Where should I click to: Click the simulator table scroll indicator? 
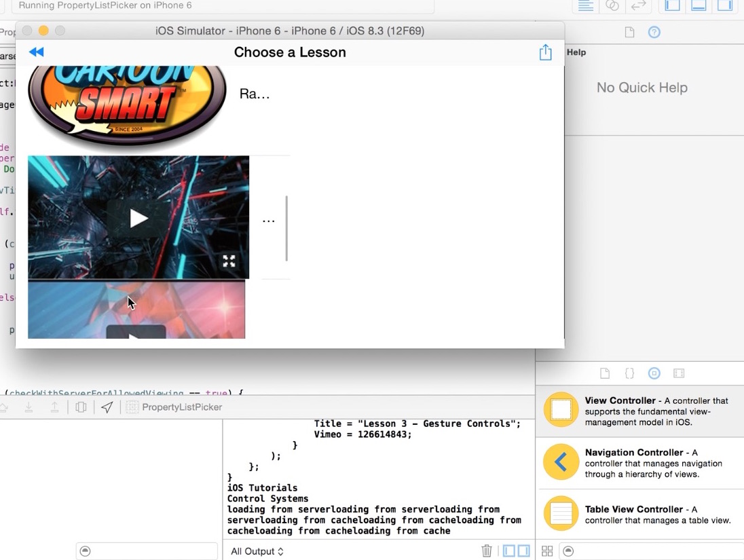click(x=286, y=228)
